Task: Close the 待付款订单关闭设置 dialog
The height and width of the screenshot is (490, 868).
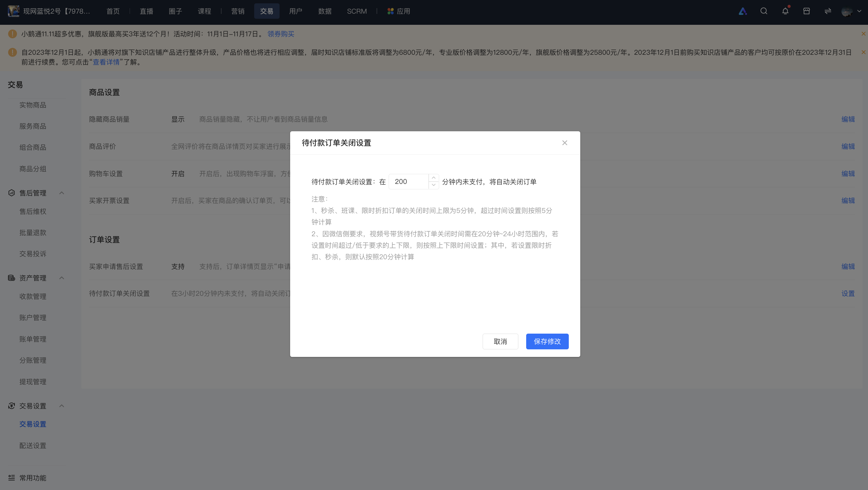Action: [x=565, y=143]
